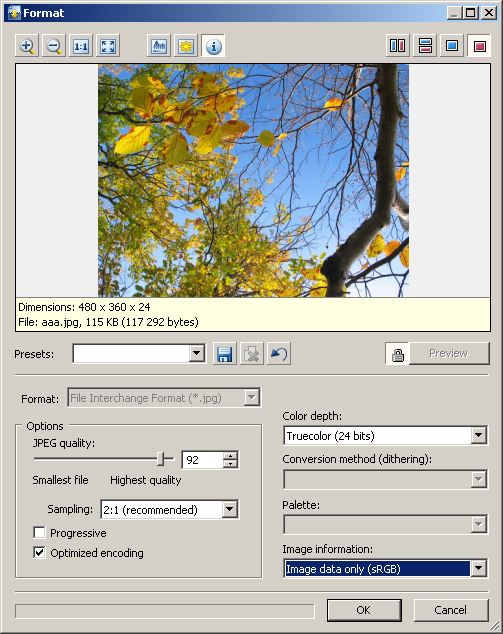This screenshot has height=634, width=503.
Task: Uncheck Optimized encoding option
Action: coord(39,552)
